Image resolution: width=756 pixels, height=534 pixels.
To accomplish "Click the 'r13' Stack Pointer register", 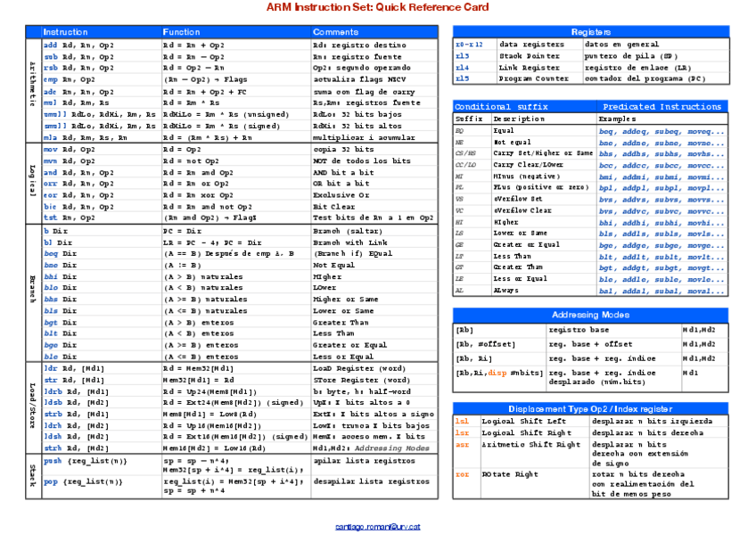I will tap(462, 56).
